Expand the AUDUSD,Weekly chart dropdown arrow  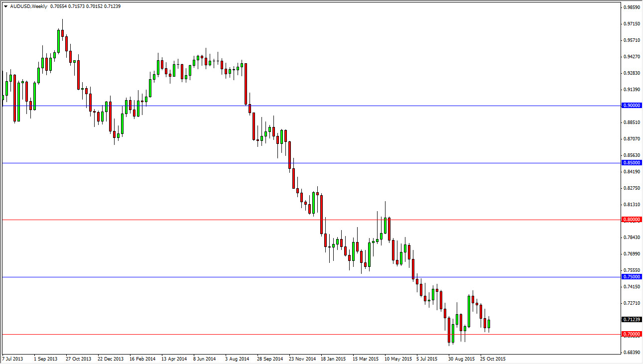[5, 7]
